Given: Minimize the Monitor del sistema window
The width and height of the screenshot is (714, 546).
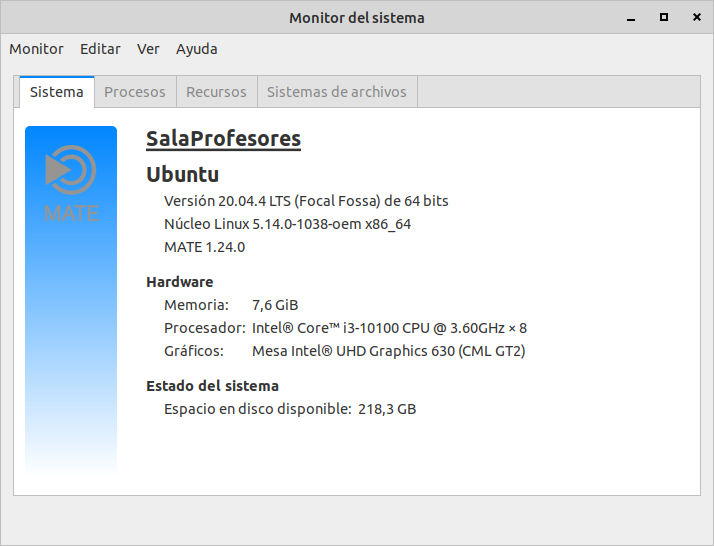Looking at the screenshot, I should pos(631,18).
